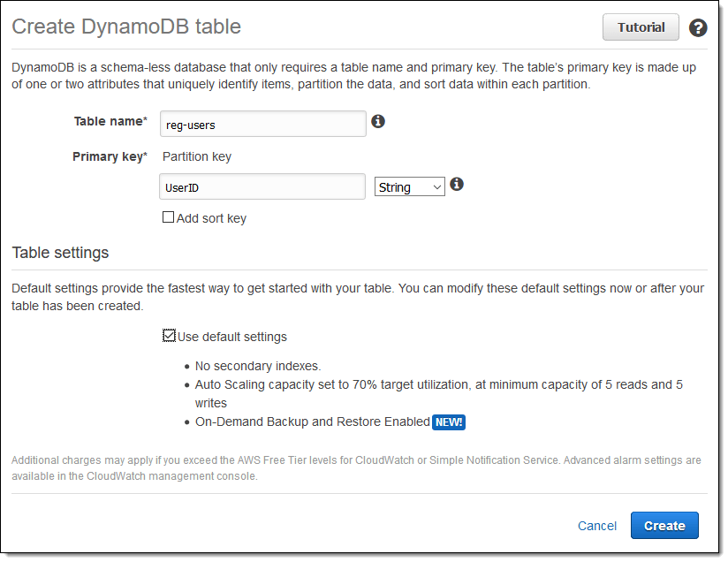Click the NEW! badge
Screen dimensions: 728x562
449,422
